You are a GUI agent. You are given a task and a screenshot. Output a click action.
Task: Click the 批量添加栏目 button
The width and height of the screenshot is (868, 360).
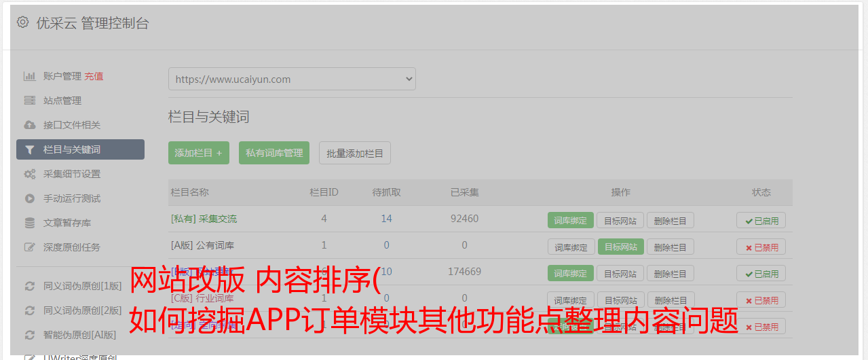click(355, 153)
